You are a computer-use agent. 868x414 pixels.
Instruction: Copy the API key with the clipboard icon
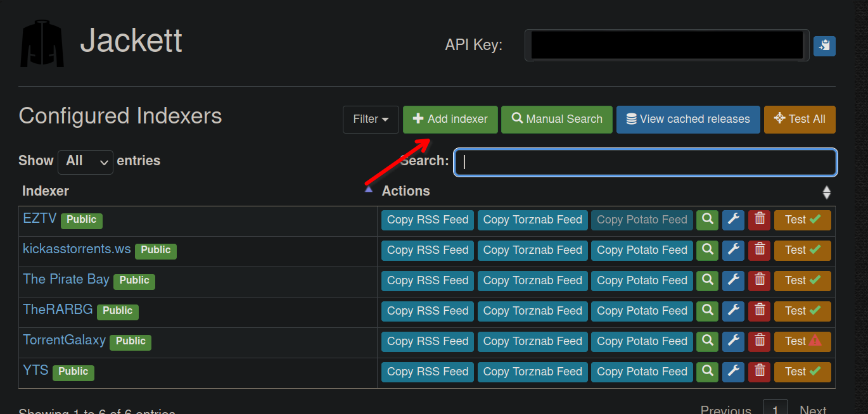(x=824, y=46)
